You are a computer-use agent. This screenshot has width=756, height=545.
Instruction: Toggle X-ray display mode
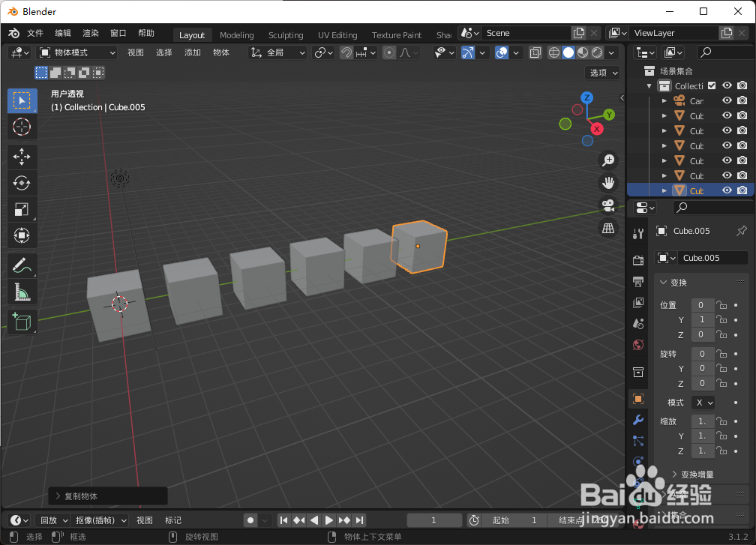point(535,52)
